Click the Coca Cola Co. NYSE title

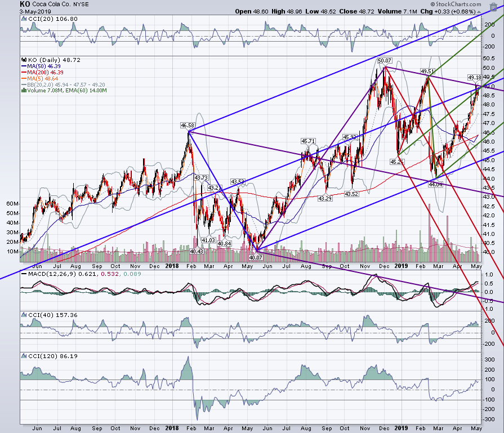[60, 5]
